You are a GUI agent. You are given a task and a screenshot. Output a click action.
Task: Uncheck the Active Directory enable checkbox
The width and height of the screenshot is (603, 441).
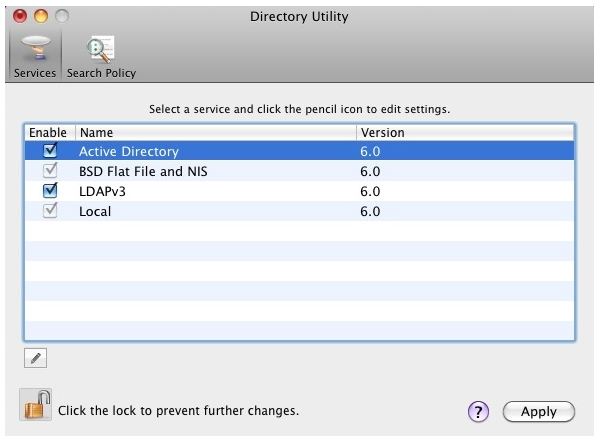pyautogui.click(x=50, y=150)
